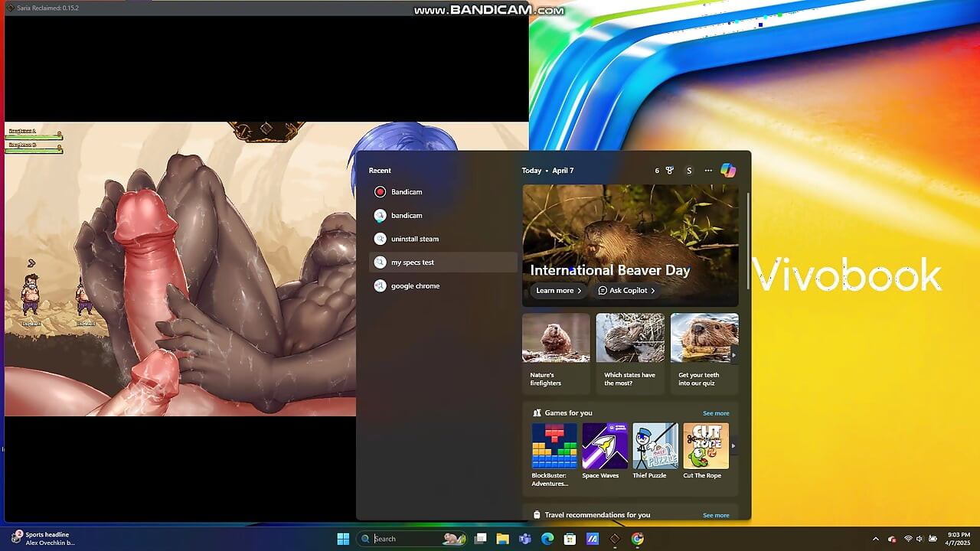Show hidden system tray icons
This screenshot has height=551, width=980.
tap(875, 539)
